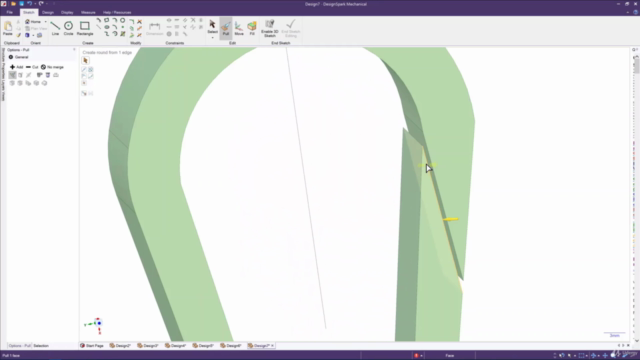Select the small circle tool in Create group

point(122,20)
